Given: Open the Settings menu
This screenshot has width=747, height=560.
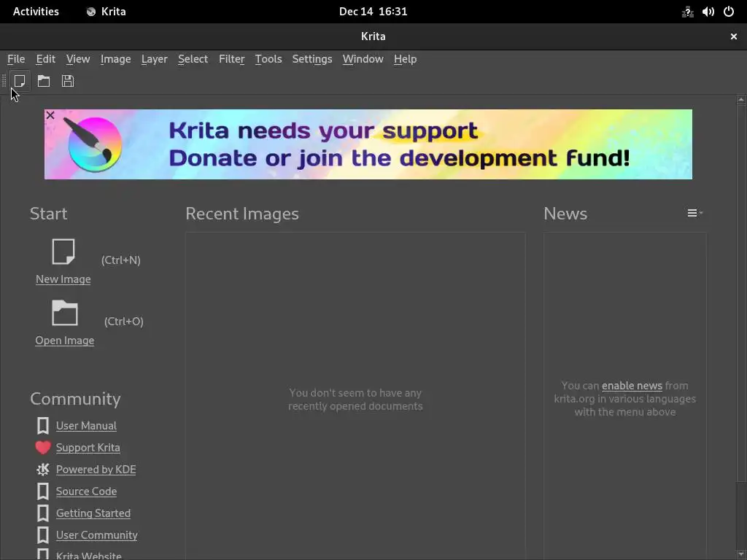Looking at the screenshot, I should [x=312, y=59].
